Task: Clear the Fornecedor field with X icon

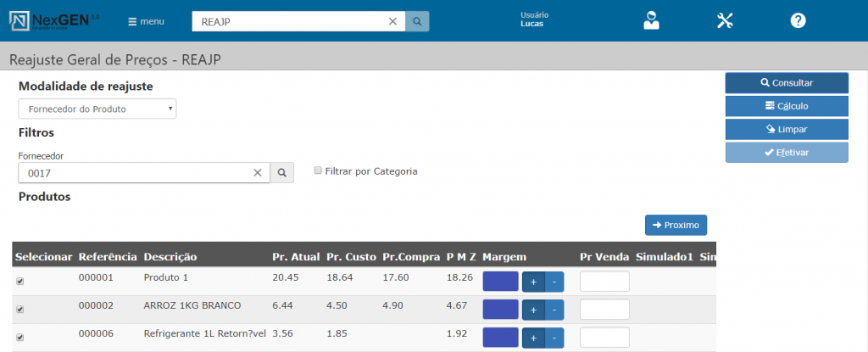Action: tap(258, 173)
